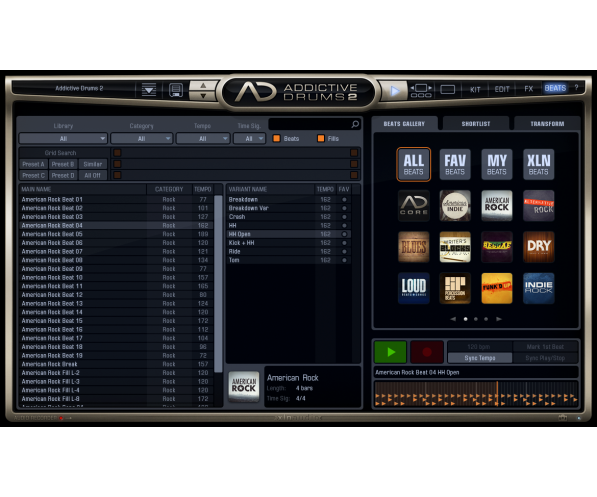
Task: Select American Rock Beat 15 row
Action: [x=116, y=321]
